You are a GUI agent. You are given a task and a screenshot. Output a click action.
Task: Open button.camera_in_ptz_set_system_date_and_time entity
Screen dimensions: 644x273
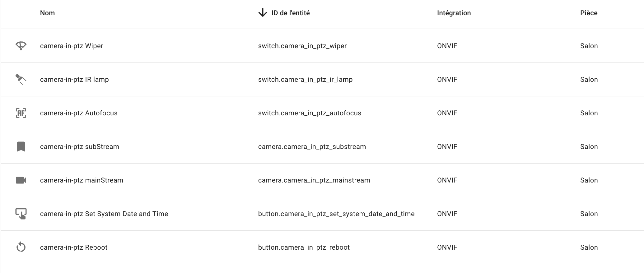[x=336, y=214]
